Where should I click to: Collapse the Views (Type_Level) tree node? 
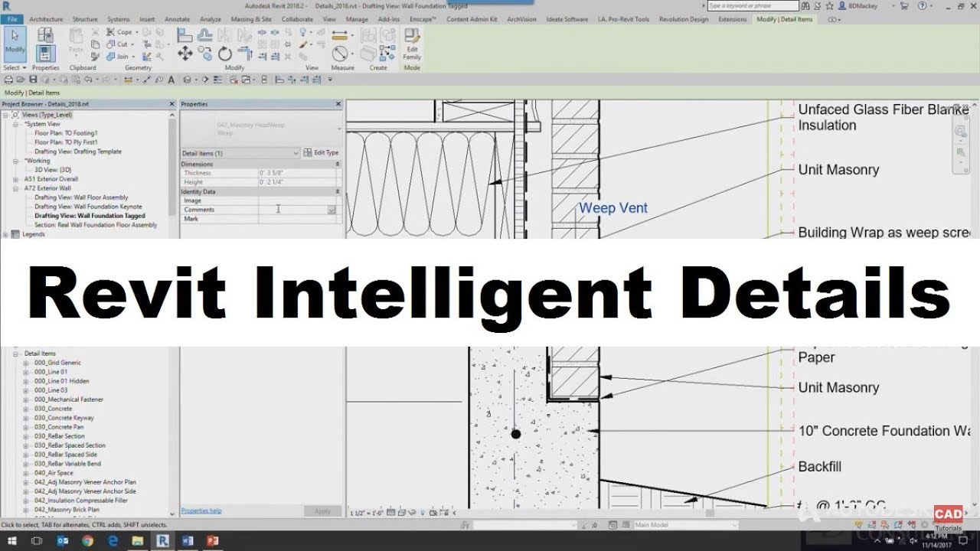coord(5,115)
